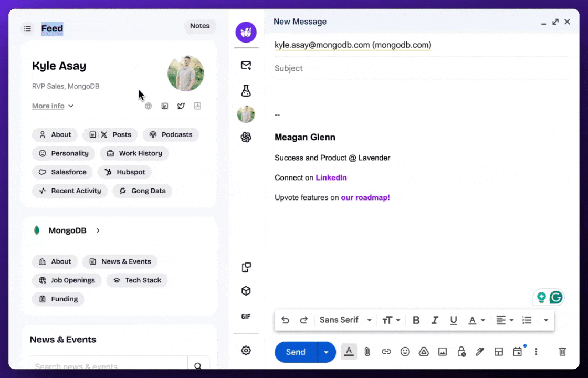Image resolution: width=588 pixels, height=378 pixels.
Task: Open the LinkedIn link in signature
Action: [x=331, y=178]
